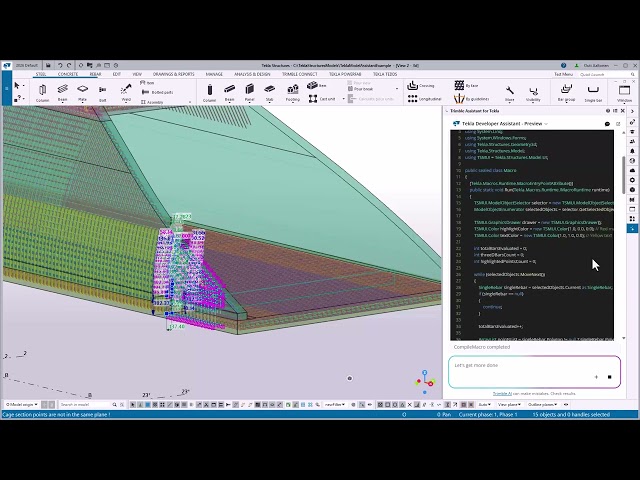Follow the Trimble AI link

point(502,393)
